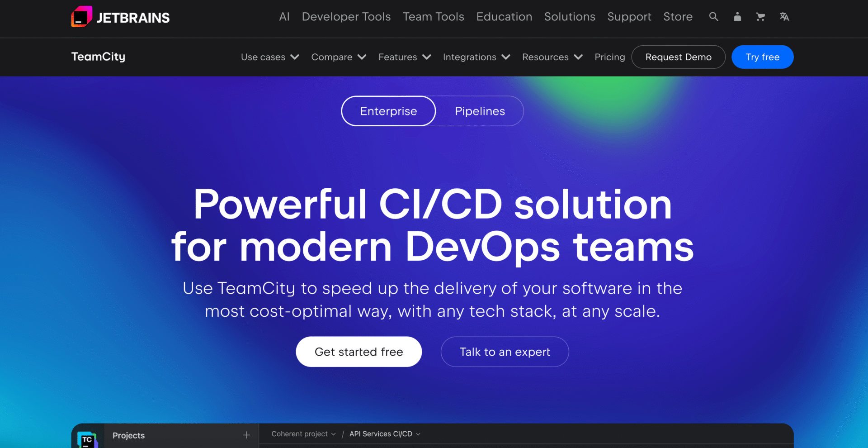The width and height of the screenshot is (868, 448).
Task: Open the Developer Tools menu
Action: click(346, 17)
